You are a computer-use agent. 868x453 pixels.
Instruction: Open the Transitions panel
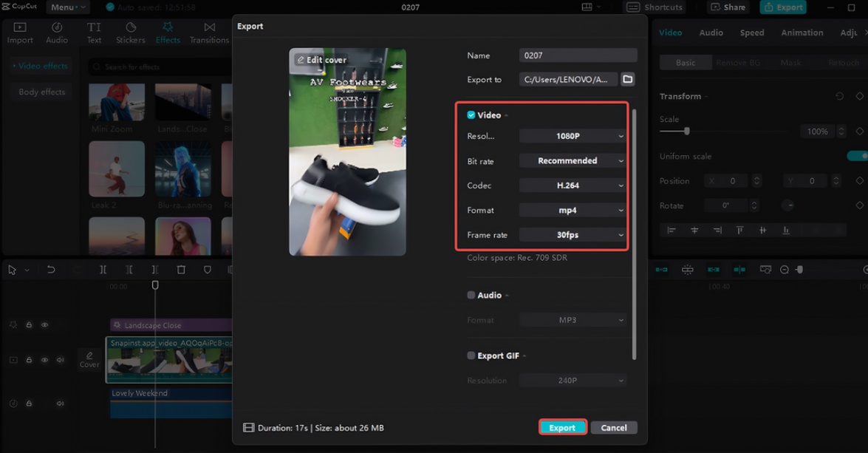coord(209,33)
